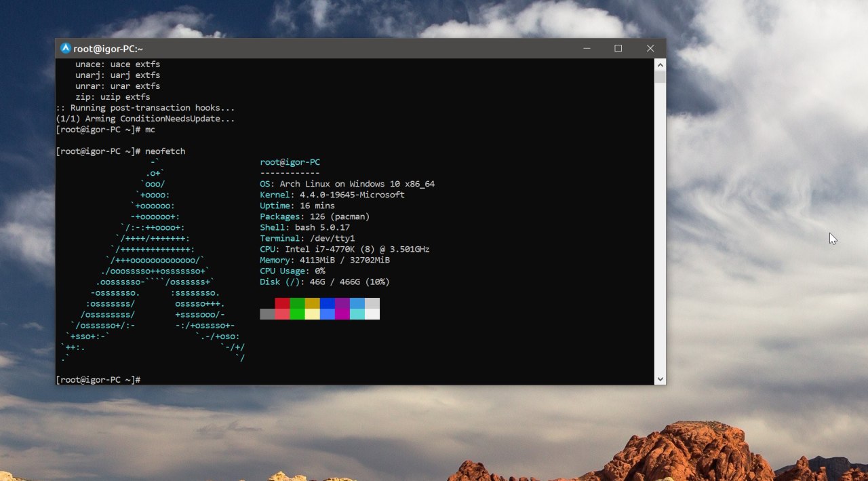This screenshot has height=481, width=868.
Task: Click the 'mc' command text
Action: coord(150,130)
